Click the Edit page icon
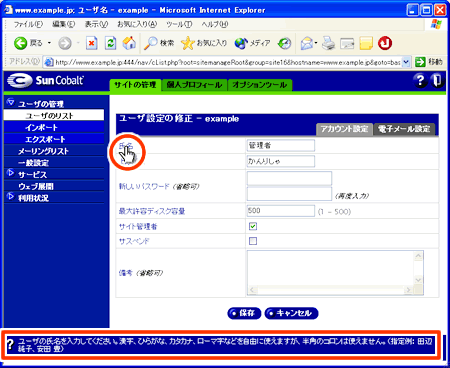450x368 pixels. click(x=347, y=43)
